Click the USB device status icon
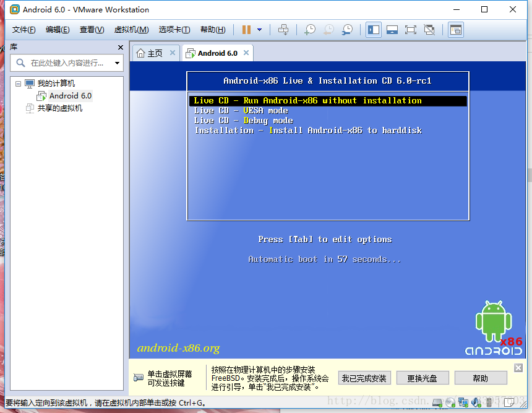Image resolution: width=532 pixels, height=413 pixels. pos(489,403)
